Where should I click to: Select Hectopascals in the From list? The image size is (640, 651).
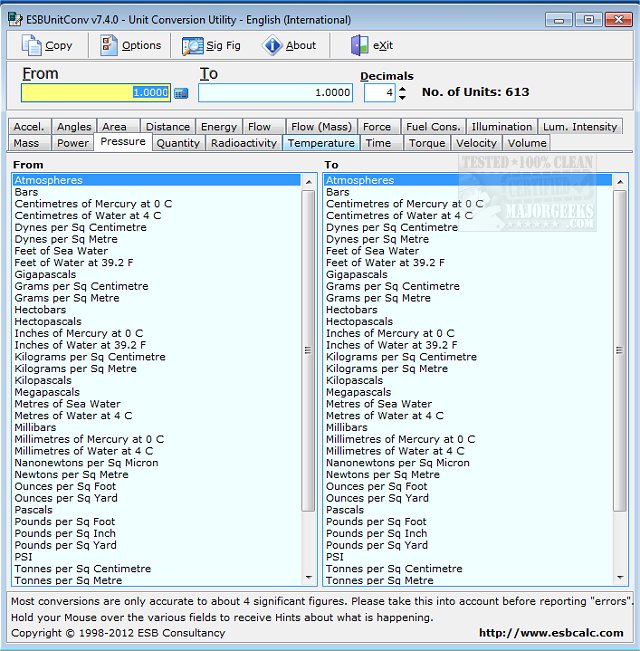[156, 321]
